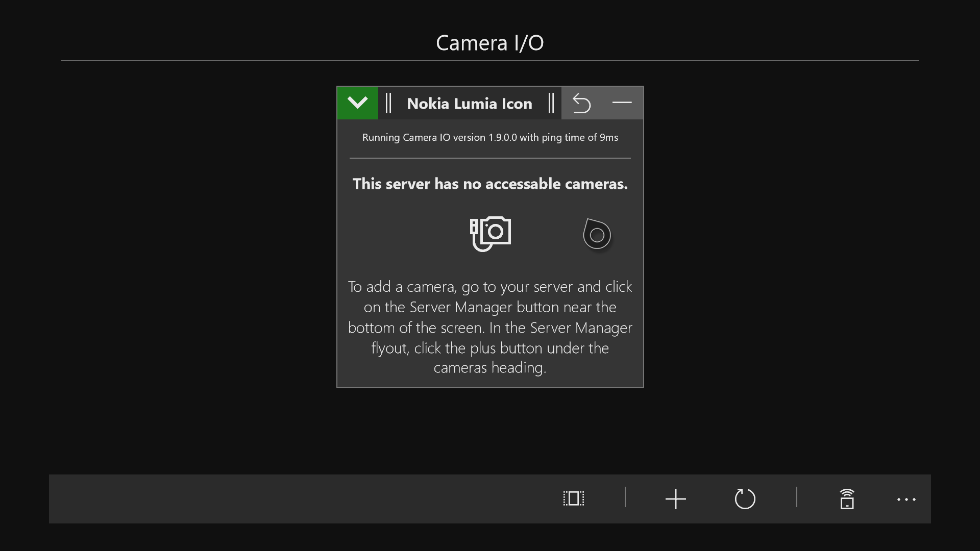The height and width of the screenshot is (551, 980).
Task: Click the USB camera icon
Action: pos(490,234)
